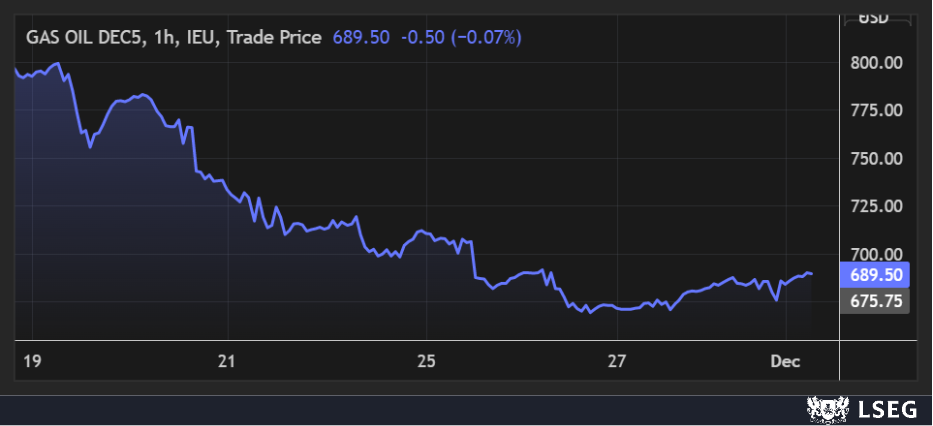Screen dimensions: 933x426
Task: Click the LSEG text in the footer
Action: pyautogui.click(x=879, y=409)
